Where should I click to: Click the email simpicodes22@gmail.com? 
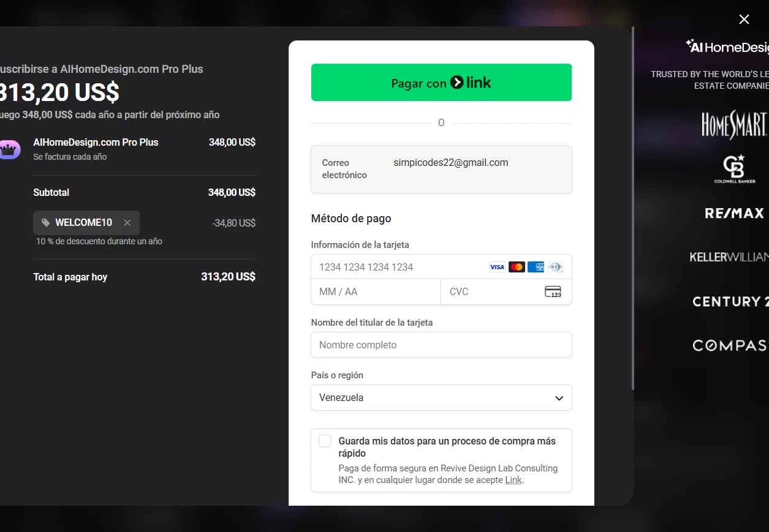450,162
